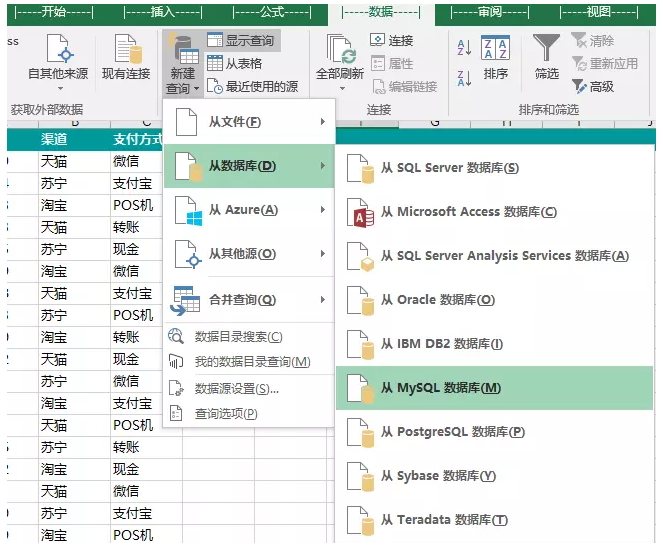Viewport: 663px width, 549px height.
Task: Click 从表格 from table button
Action: (x=235, y=63)
